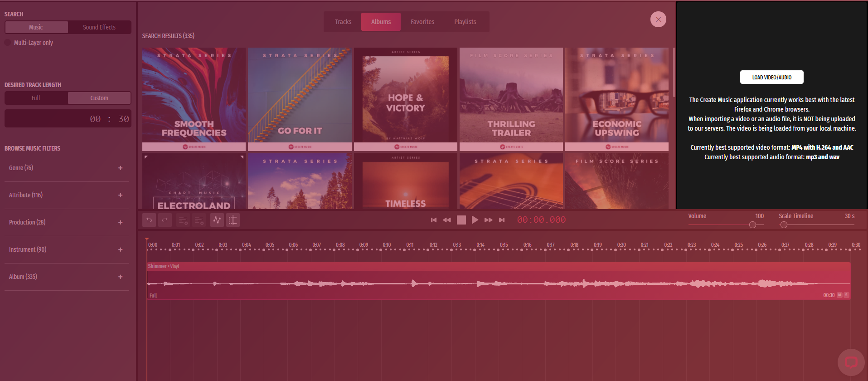Skip to the start of track
Image resolution: width=868 pixels, height=381 pixels.
coord(434,220)
